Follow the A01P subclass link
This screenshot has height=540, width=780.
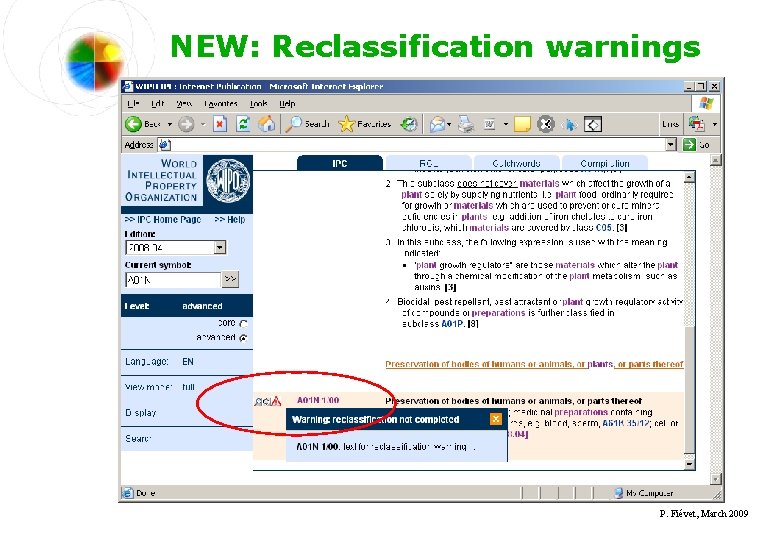tap(452, 324)
